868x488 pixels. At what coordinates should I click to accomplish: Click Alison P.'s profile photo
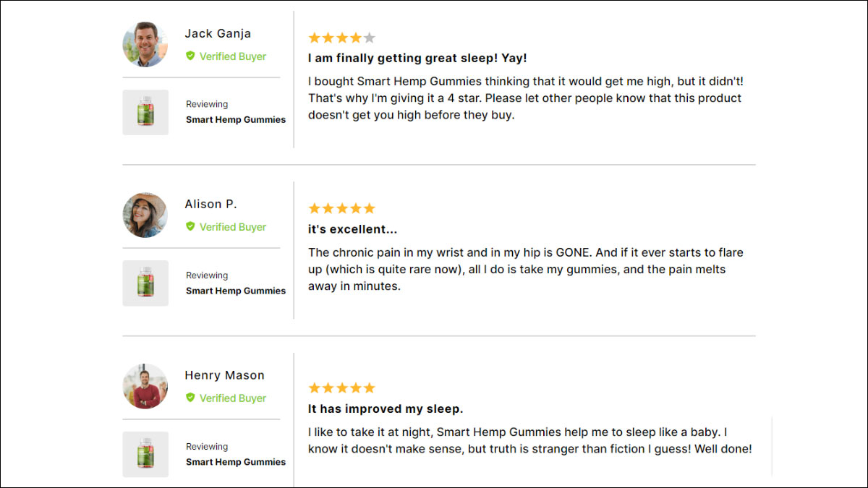coord(145,215)
